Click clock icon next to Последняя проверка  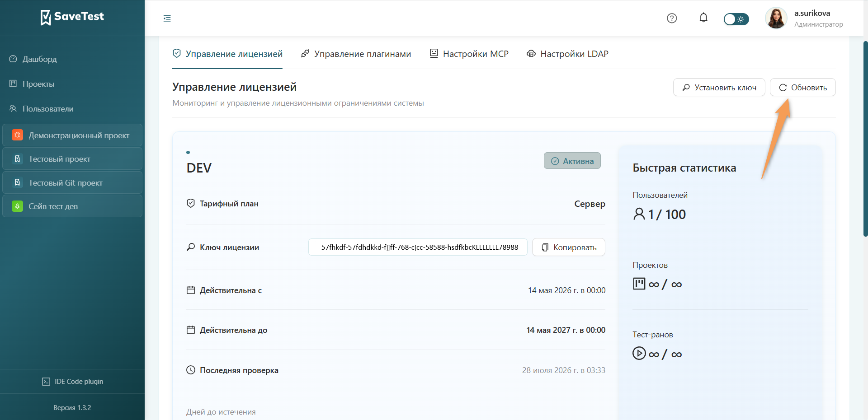point(191,370)
